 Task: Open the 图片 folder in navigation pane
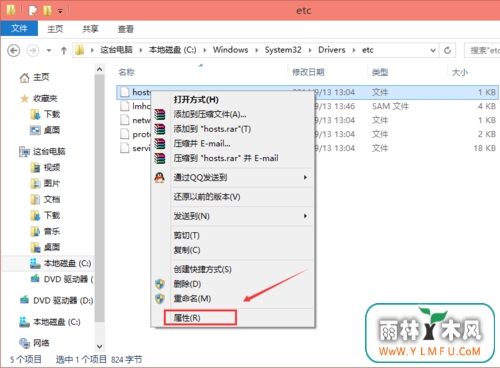pos(52,183)
